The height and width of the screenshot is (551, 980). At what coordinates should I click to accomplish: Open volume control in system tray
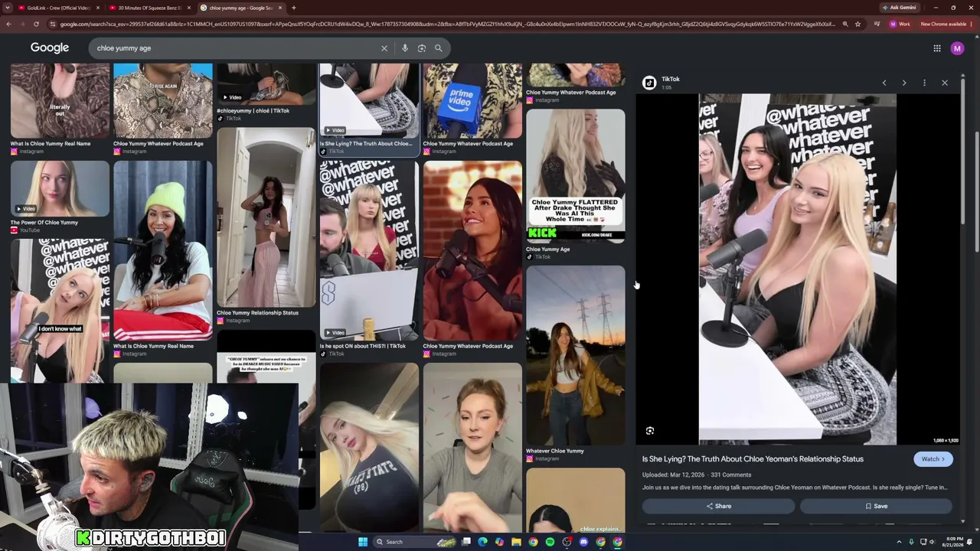click(932, 542)
